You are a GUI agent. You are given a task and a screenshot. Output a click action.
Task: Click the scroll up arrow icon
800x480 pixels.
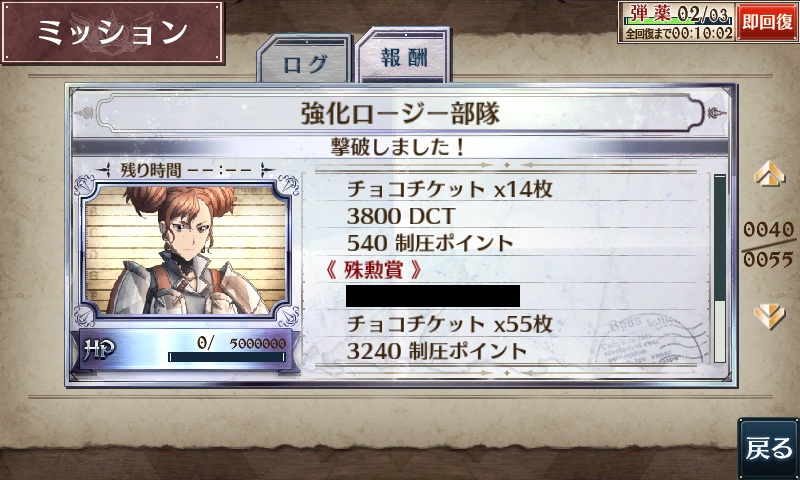pyautogui.click(x=769, y=173)
